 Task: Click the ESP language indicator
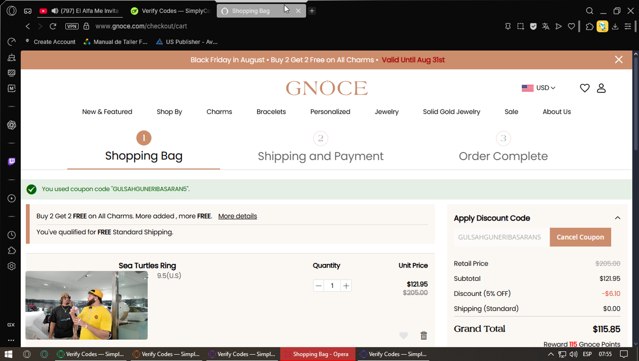587,354
